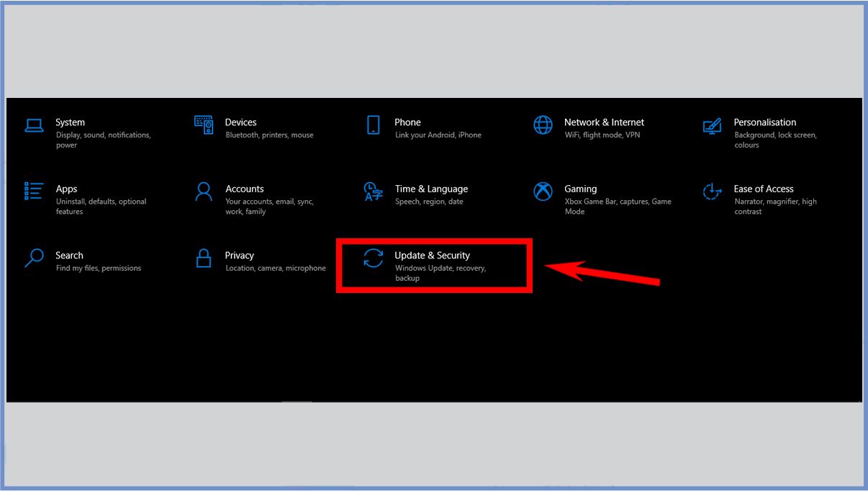
Task: Click the Gaming Xbox logo icon
Action: click(543, 192)
